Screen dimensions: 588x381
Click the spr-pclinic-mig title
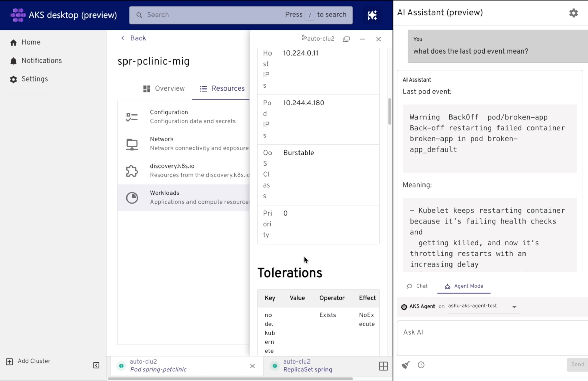[x=153, y=61]
